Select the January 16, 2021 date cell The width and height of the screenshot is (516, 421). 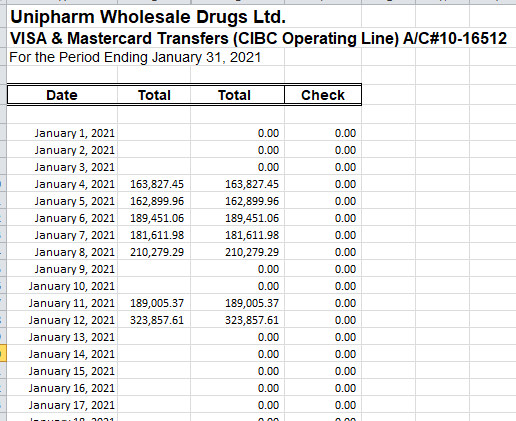(x=62, y=388)
